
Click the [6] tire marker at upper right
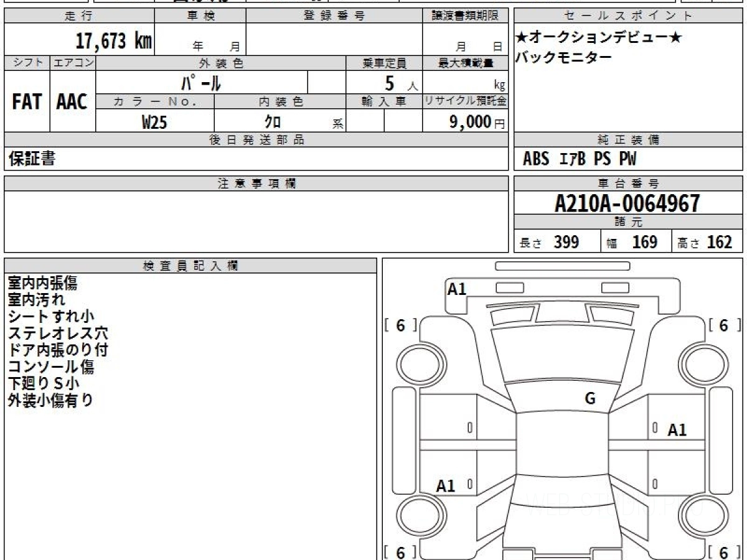[x=725, y=325]
